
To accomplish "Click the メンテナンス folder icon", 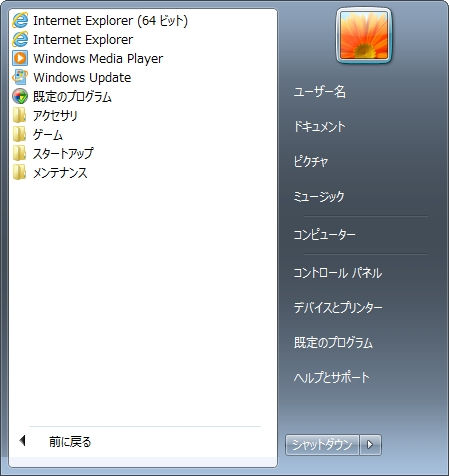I will click(19, 172).
